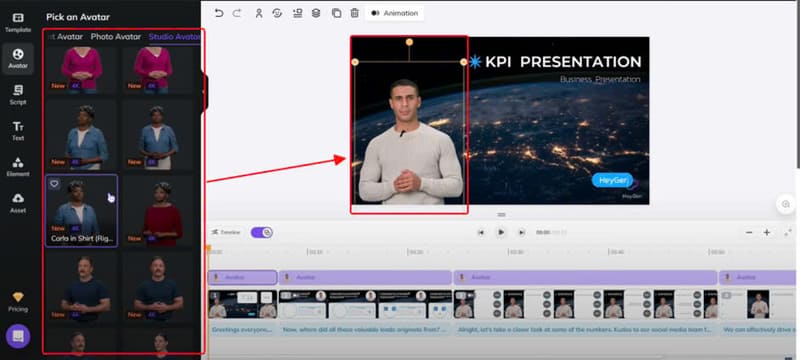Click 'We can effectively drive' script
Viewport: 800px width, 360px height.
[x=758, y=330]
